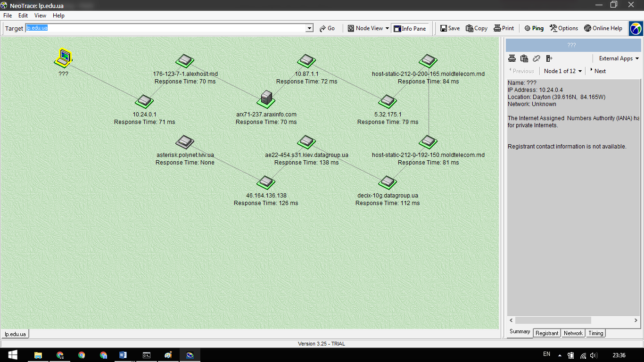The width and height of the screenshot is (644, 362).
Task: Click the link/refresh icon in info pane
Action: (537, 58)
